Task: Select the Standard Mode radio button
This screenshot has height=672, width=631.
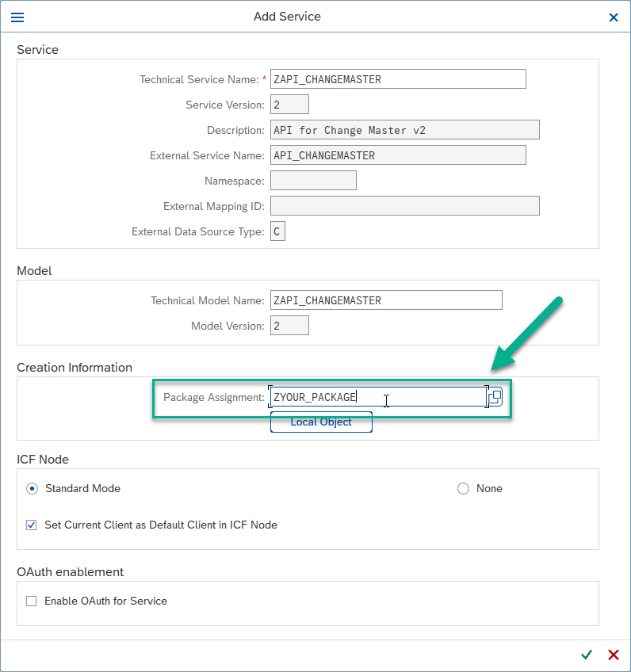Action: point(32,488)
